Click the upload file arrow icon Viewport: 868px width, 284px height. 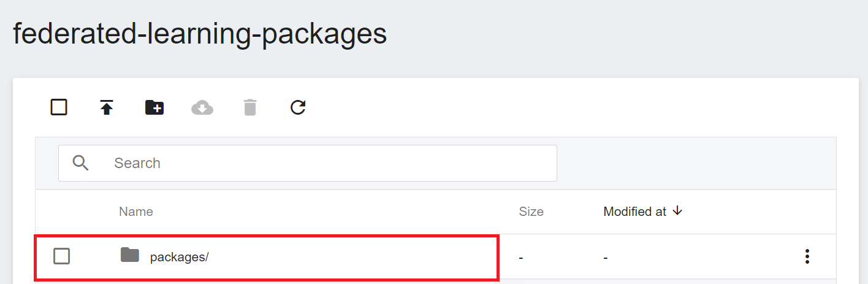[107, 108]
